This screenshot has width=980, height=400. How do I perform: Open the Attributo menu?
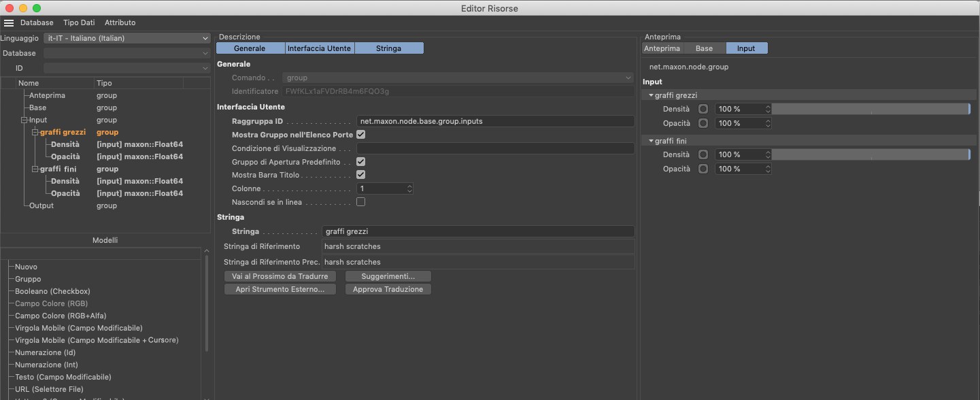tap(120, 22)
